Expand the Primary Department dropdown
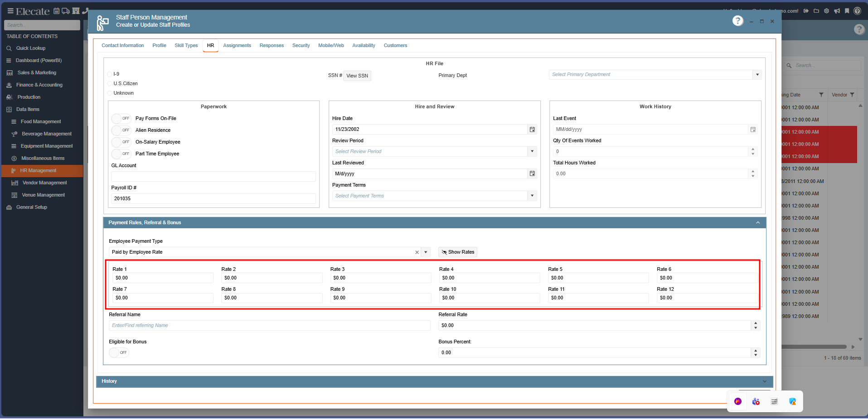This screenshot has width=868, height=419. click(757, 75)
